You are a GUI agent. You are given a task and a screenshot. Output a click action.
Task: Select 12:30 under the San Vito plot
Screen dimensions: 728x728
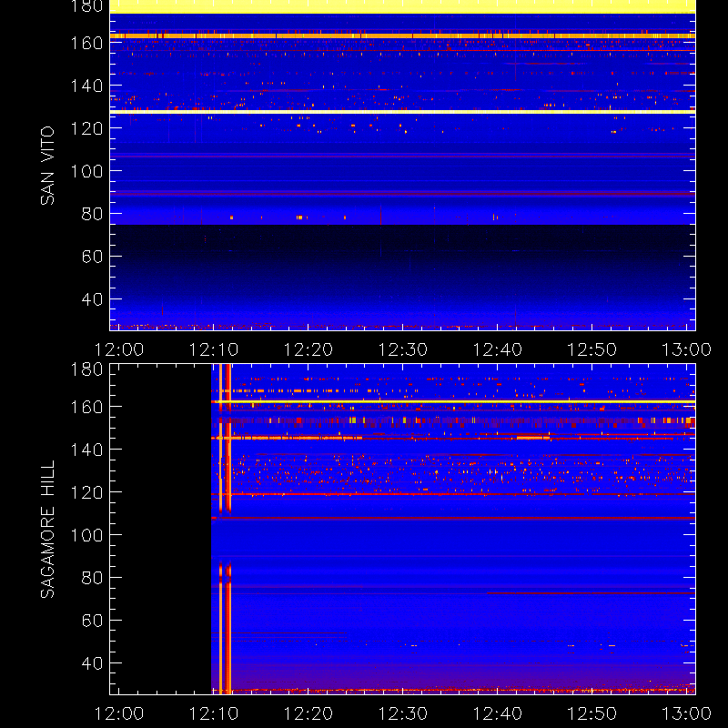point(402,349)
